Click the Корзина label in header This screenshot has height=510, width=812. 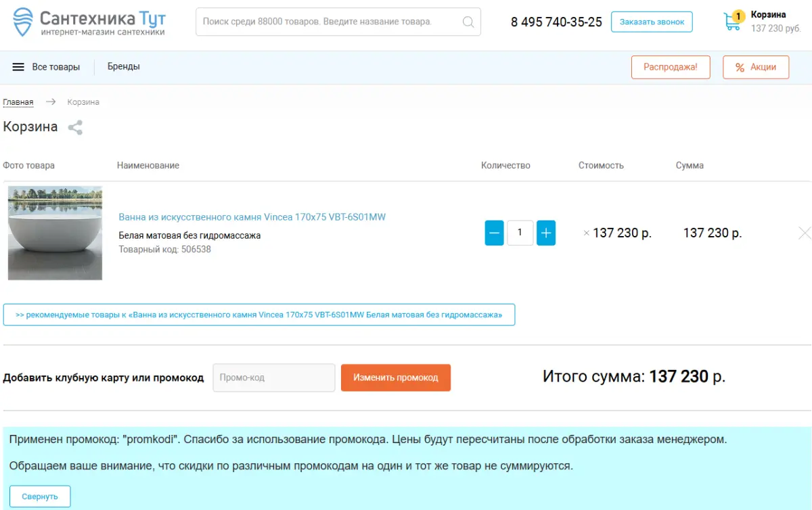click(769, 14)
